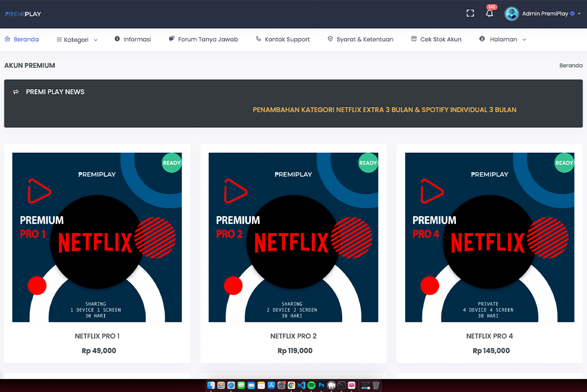Click the NETFLIX PRO 4 title link
The image size is (587, 392).
click(x=490, y=336)
